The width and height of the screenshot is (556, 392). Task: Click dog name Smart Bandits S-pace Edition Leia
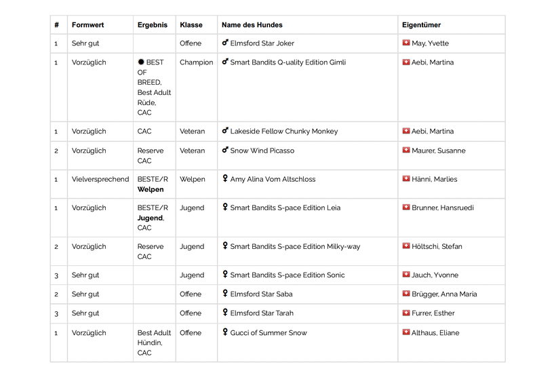click(285, 208)
